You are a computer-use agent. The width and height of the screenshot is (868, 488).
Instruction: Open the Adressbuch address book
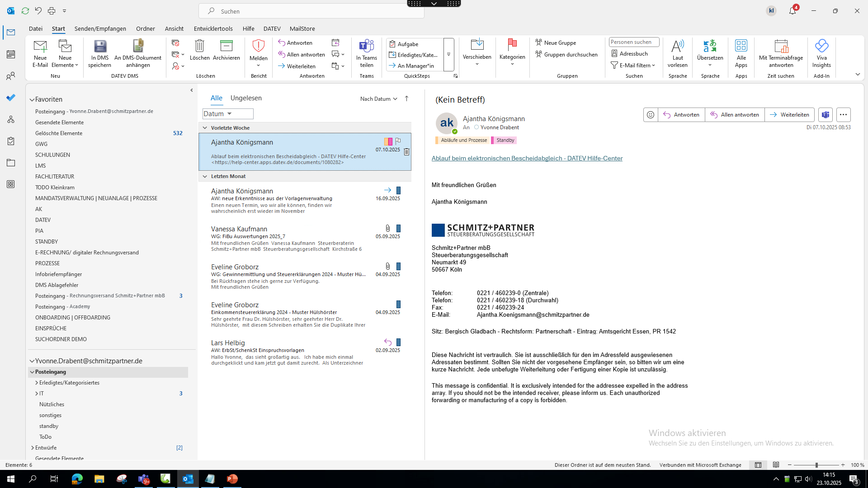[630, 54]
